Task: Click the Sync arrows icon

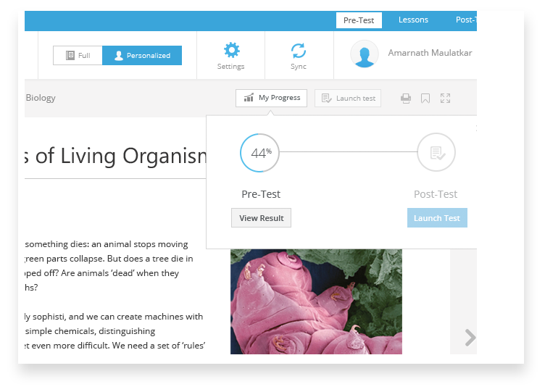Action: (x=298, y=51)
